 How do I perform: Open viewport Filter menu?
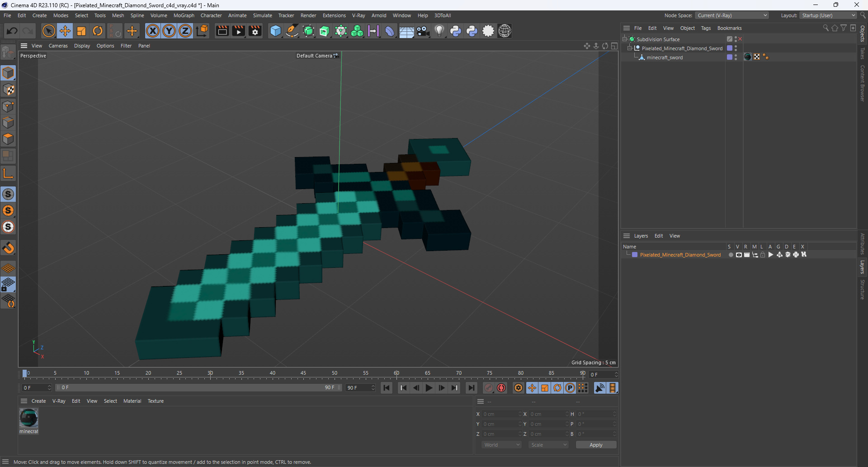tap(126, 46)
